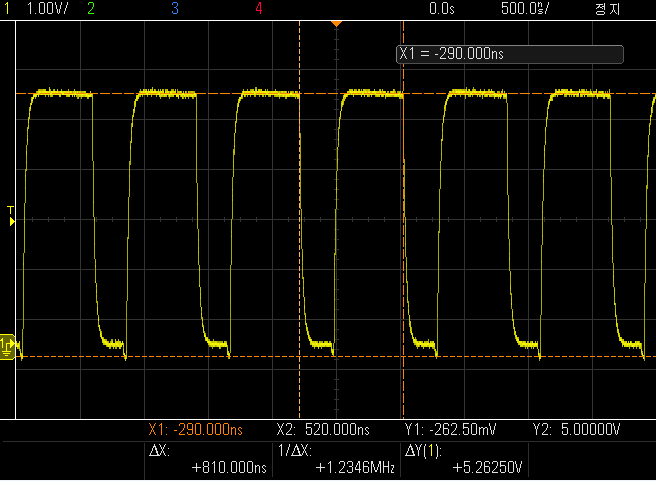The height and width of the screenshot is (481, 656).
Task: Click the X1 = -290.000ns cursor label box
Action: [510, 55]
